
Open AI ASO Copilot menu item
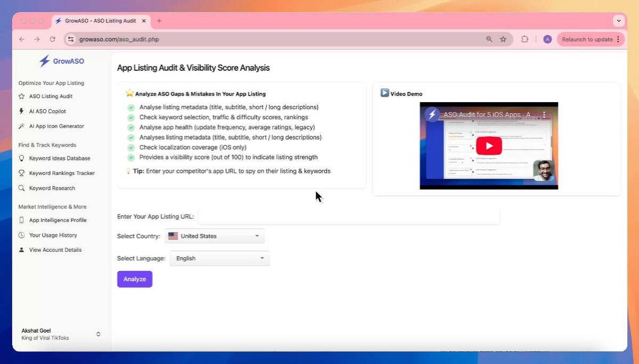tap(47, 111)
